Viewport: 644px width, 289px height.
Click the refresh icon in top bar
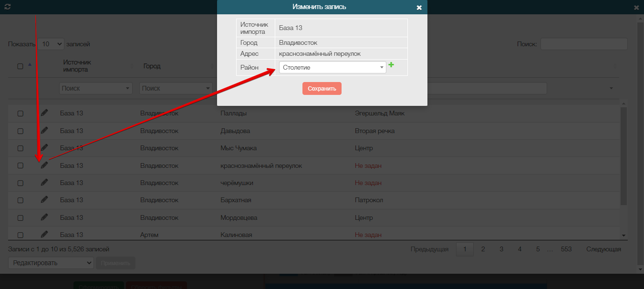pyautogui.click(x=8, y=7)
